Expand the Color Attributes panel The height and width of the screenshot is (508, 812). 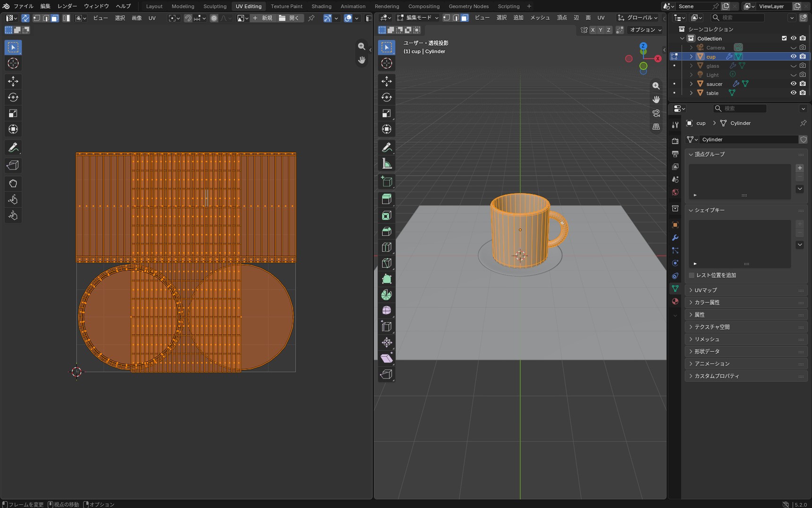(x=746, y=302)
